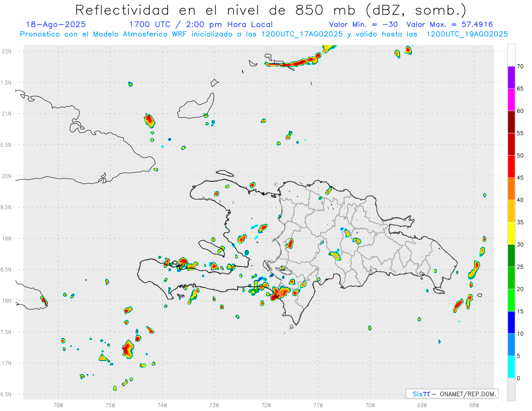Click the time text '1700 UTC / 2:00 pm Hora Local'
This screenshot has width=532, height=411.
pyautogui.click(x=201, y=24)
